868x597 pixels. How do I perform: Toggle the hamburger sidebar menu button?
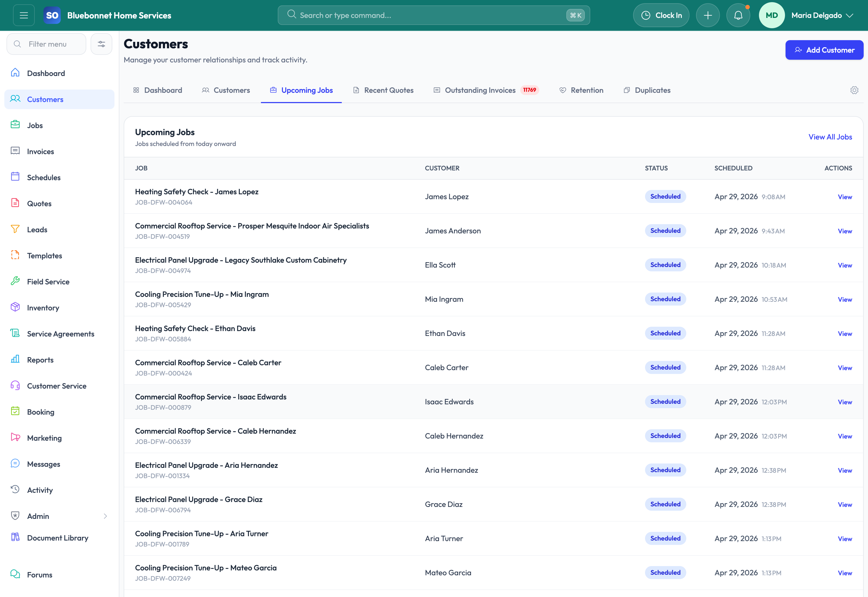(x=24, y=15)
